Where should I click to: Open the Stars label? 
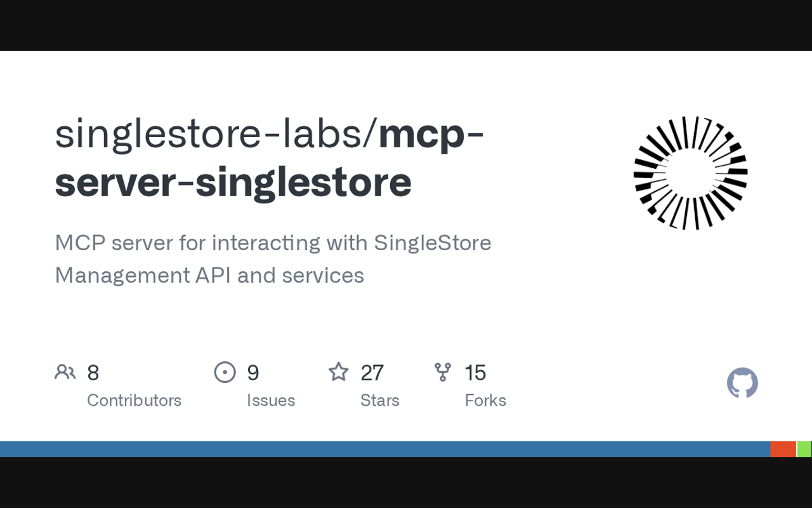coord(379,400)
